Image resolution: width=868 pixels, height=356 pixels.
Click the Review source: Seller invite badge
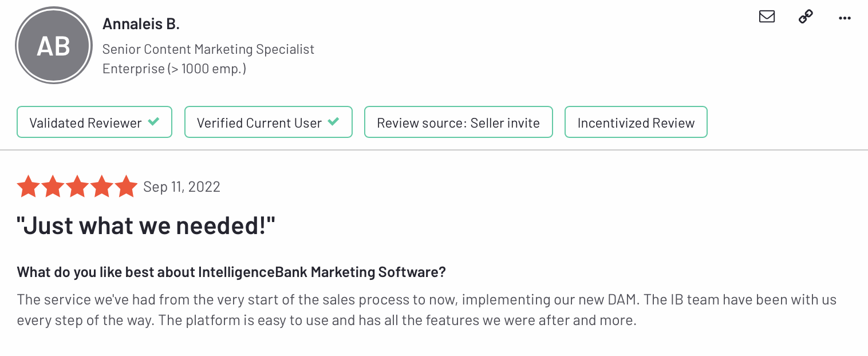pos(458,122)
